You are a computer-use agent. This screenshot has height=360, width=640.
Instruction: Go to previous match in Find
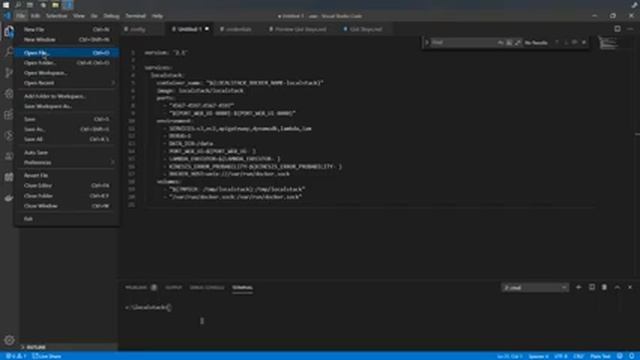[x=557, y=42]
